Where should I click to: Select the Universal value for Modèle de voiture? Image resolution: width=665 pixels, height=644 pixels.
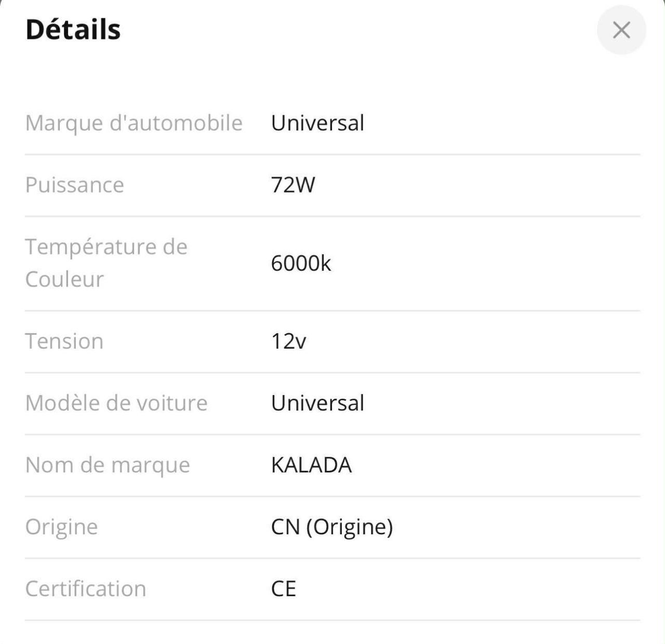pos(317,403)
